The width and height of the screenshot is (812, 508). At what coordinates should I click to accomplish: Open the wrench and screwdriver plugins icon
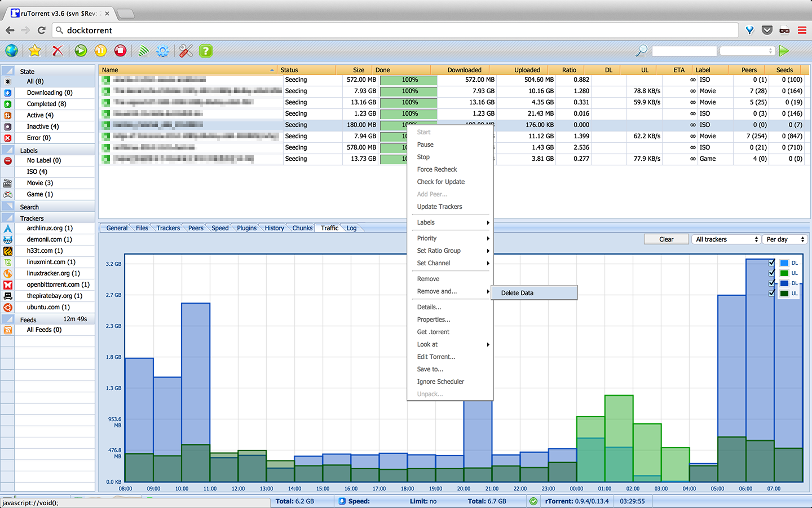tap(186, 51)
